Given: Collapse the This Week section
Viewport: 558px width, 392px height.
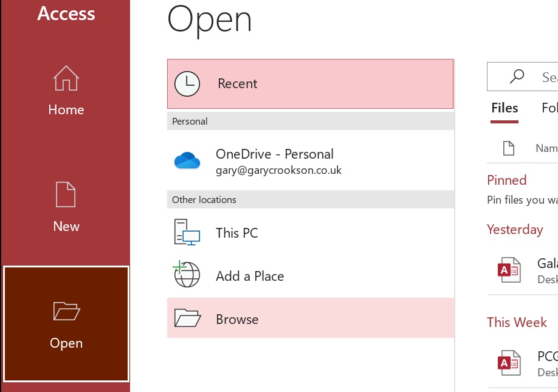Looking at the screenshot, I should coord(517,322).
